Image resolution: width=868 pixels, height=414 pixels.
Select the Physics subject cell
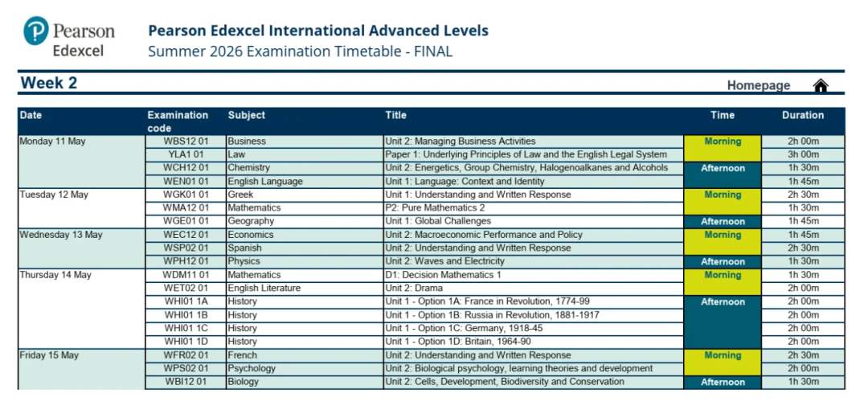tap(244, 261)
